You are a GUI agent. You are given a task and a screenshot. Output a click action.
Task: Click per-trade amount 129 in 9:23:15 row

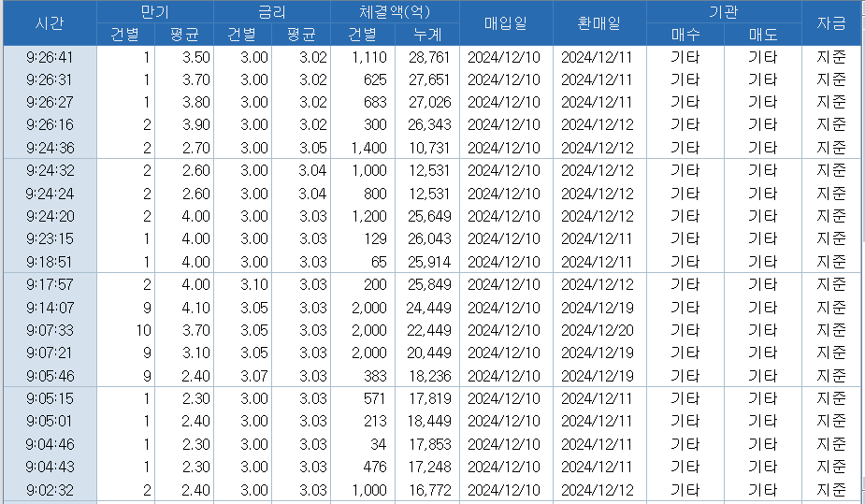[376, 238]
